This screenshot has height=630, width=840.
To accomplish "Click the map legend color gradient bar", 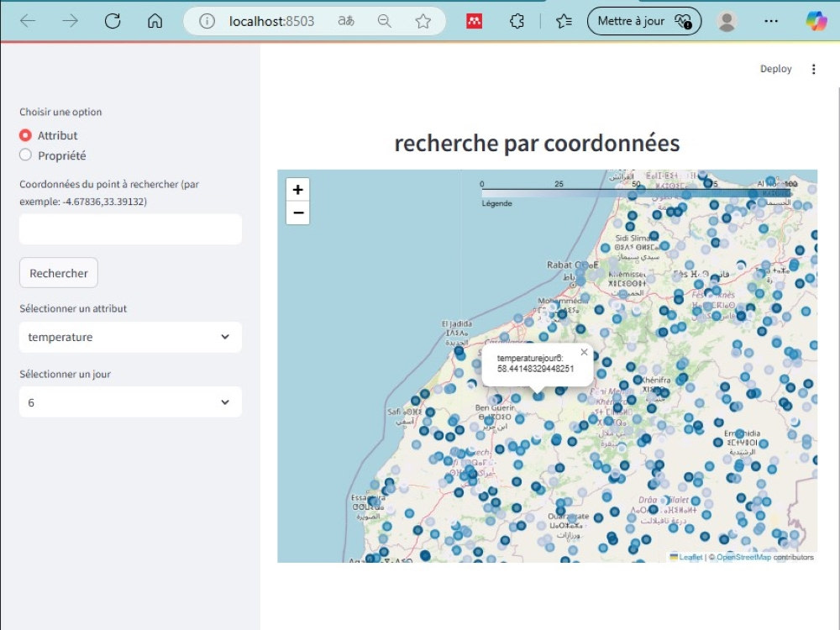I will click(636, 193).
